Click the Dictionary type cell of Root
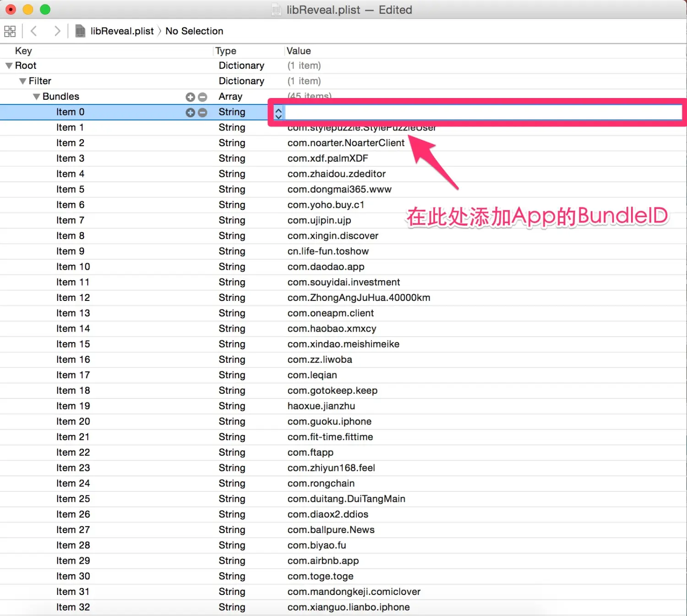The image size is (687, 616). point(241,66)
